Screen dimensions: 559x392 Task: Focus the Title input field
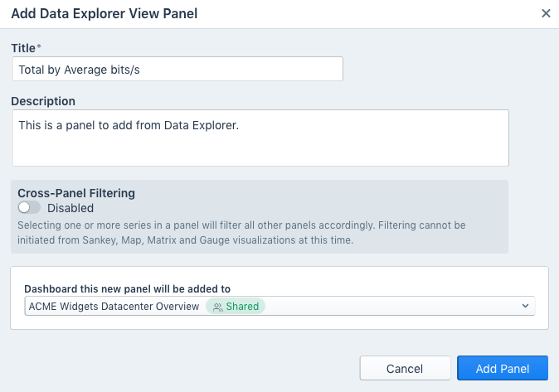(177, 69)
